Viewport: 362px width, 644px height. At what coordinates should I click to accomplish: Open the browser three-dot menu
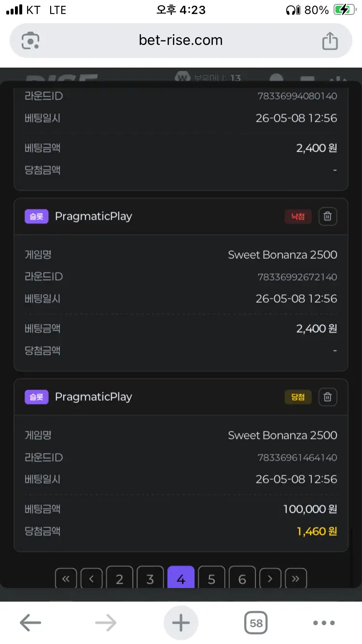pyautogui.click(x=324, y=623)
